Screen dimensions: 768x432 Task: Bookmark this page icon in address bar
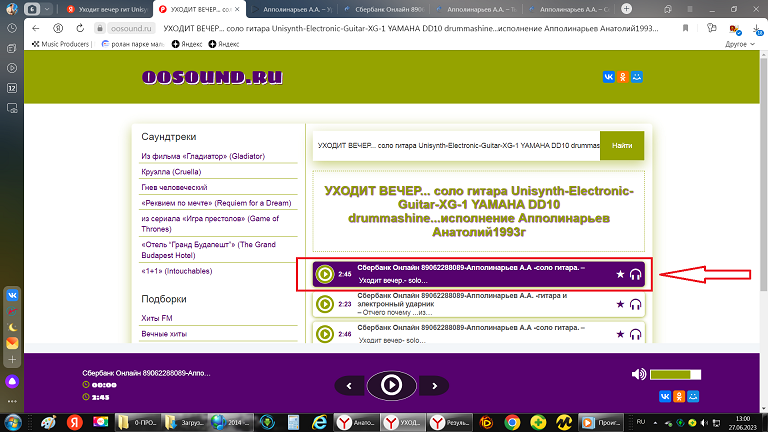[x=685, y=28]
